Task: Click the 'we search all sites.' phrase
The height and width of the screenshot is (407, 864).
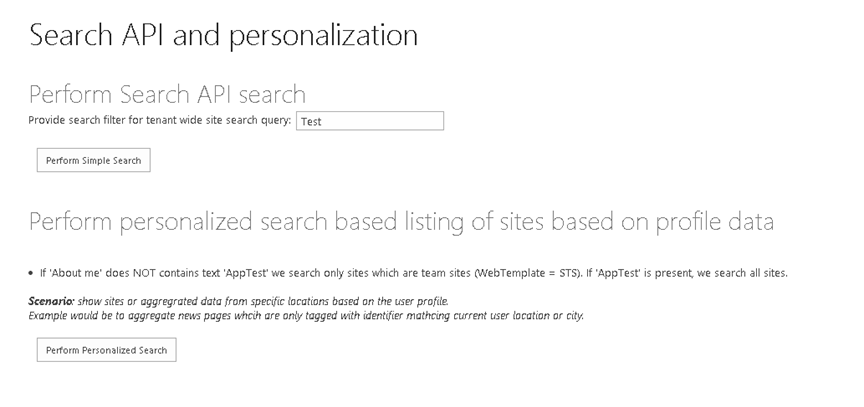Action: (743, 273)
